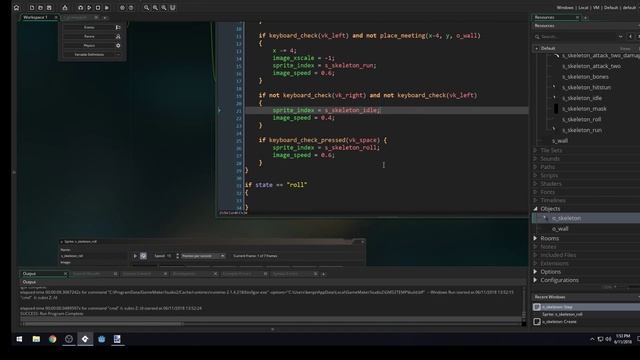Open the object Parent button
Screen dimensions: 640x360
click(93, 36)
